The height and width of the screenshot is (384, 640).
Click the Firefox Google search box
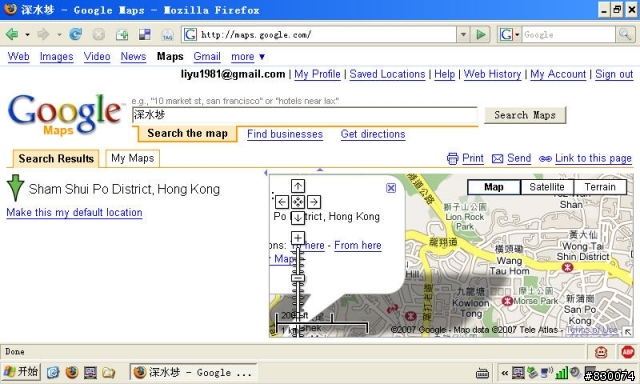click(x=568, y=35)
